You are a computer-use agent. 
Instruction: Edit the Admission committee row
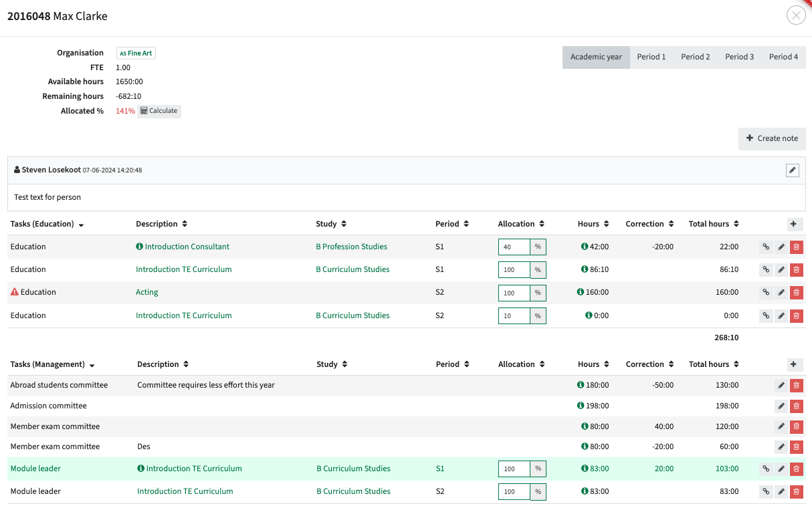coord(781,406)
